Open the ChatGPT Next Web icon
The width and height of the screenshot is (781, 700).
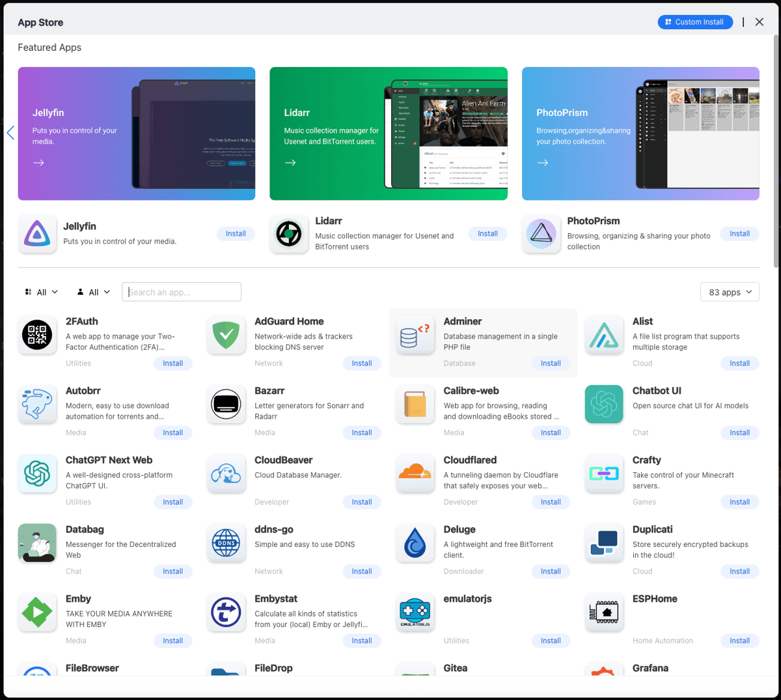point(37,473)
